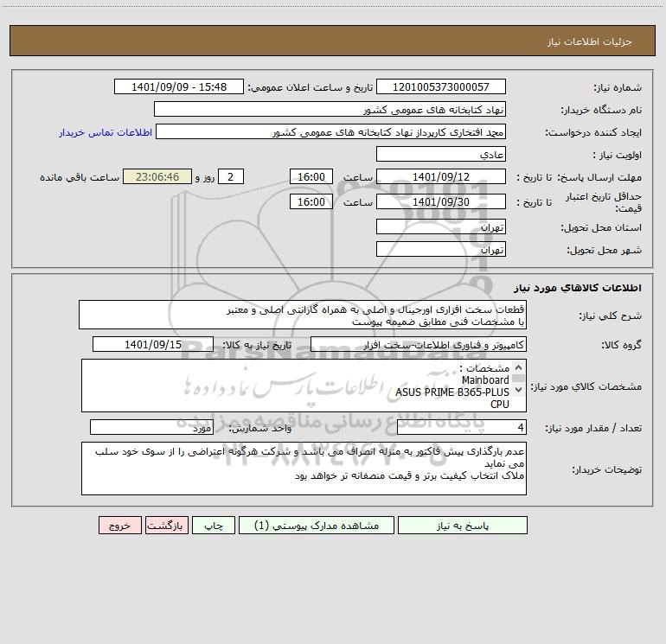Screen dimensions: 666x644
Task: Select announcement date field 1401/09/09 - 15:48
Action: point(179,87)
